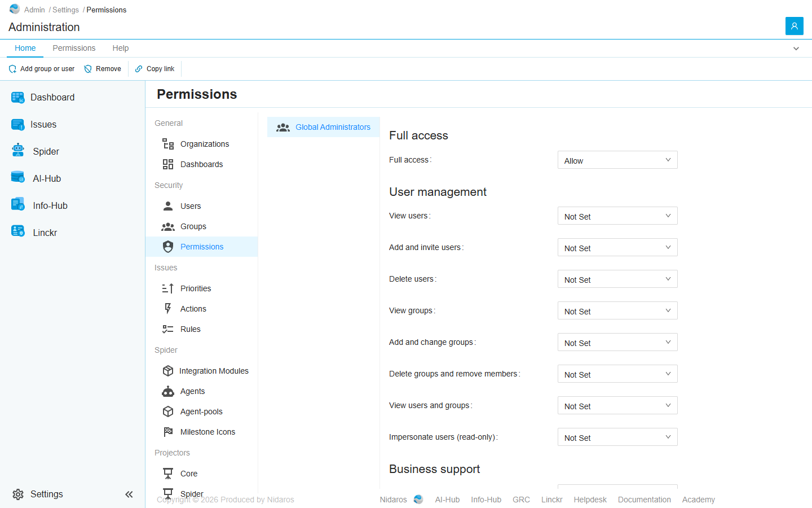
Task: Click the Settings gear icon
Action: click(x=18, y=494)
